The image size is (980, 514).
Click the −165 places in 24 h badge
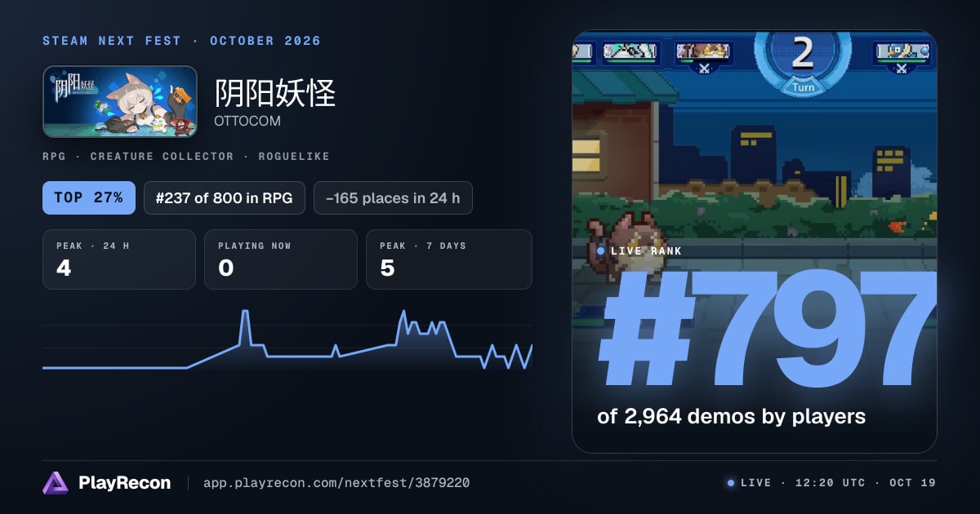[393, 197]
